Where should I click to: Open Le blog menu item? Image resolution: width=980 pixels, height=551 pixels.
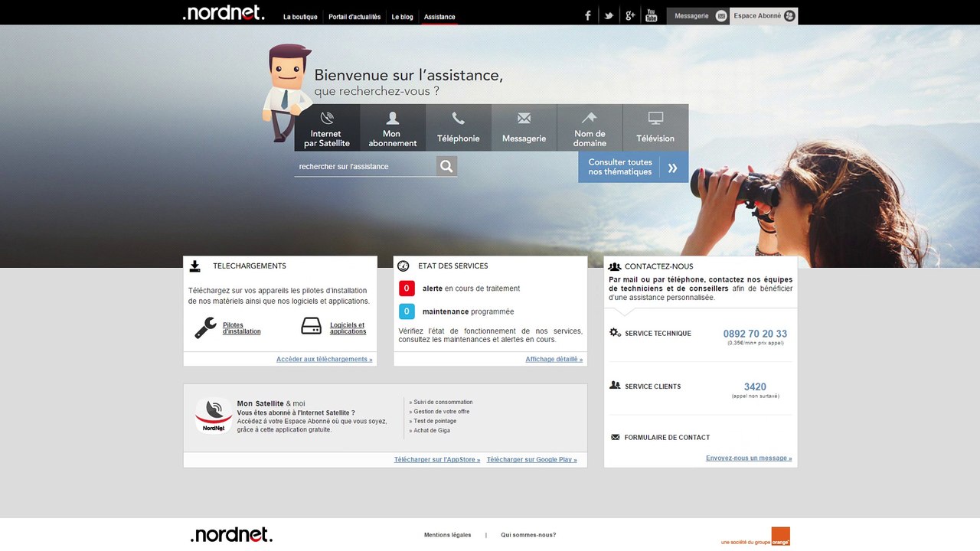click(x=402, y=17)
